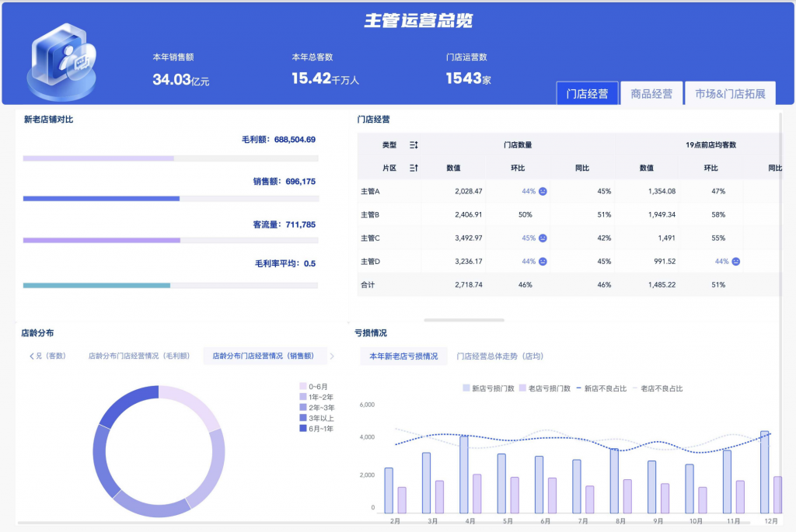The height and width of the screenshot is (532, 796).
Task: Select 店龄分布门店经营情况（毛利额） tab
Action: click(139, 356)
